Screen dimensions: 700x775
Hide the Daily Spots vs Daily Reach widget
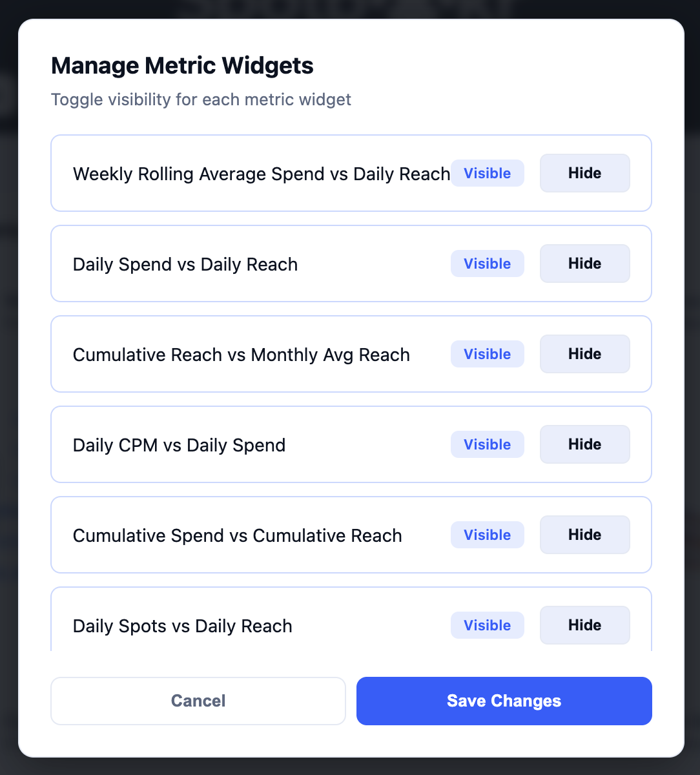tap(584, 625)
